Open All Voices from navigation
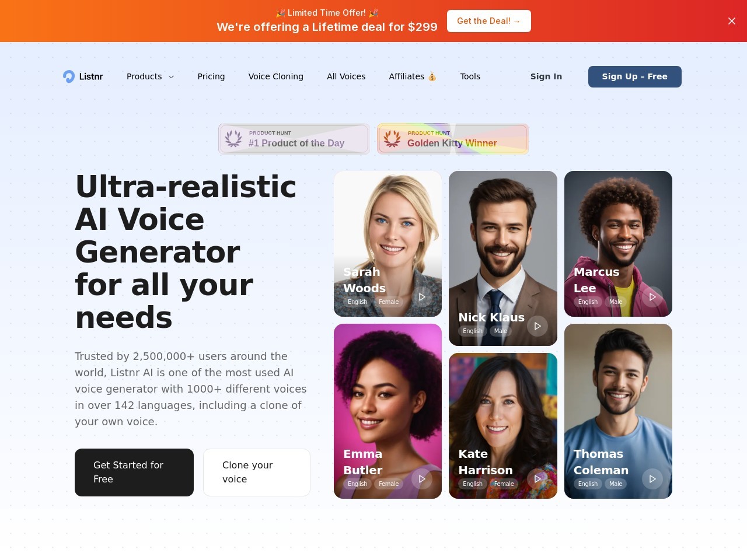This screenshot has width=747, height=560. click(x=346, y=76)
